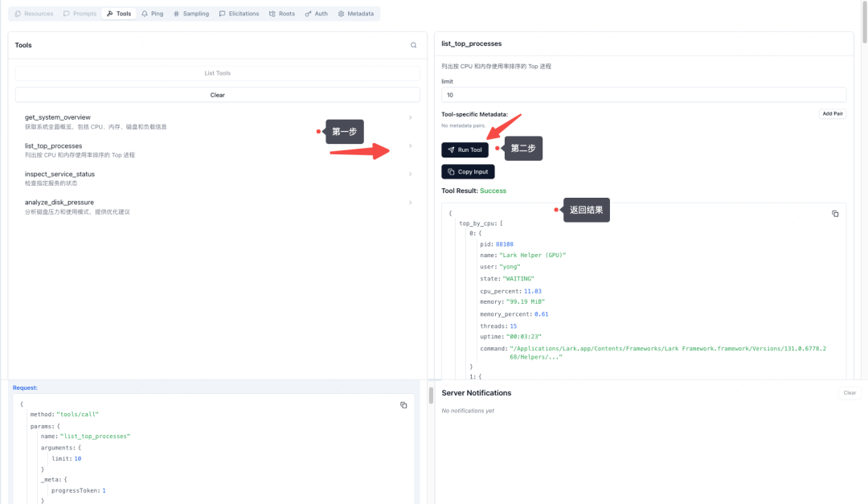This screenshot has height=504, width=868.
Task: Click the Roots tab icon
Action: point(272,14)
